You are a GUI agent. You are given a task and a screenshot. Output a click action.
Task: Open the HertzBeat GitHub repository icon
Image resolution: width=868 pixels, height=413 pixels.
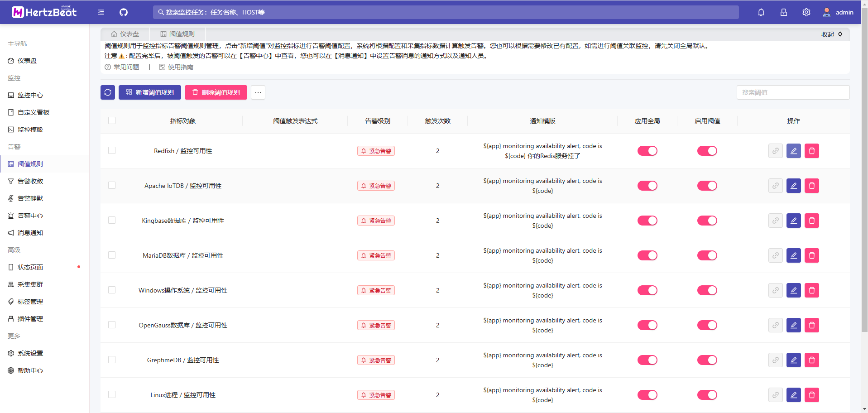coord(123,12)
